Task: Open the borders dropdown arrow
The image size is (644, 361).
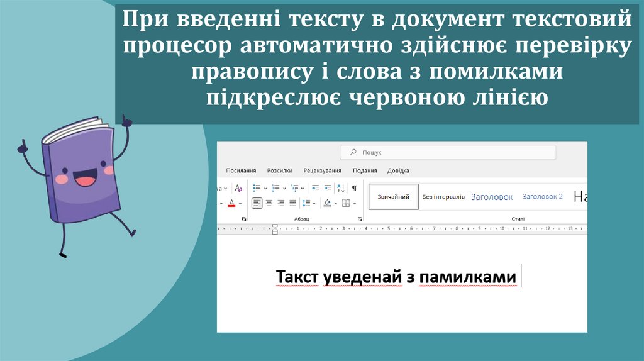Action: pos(355,203)
